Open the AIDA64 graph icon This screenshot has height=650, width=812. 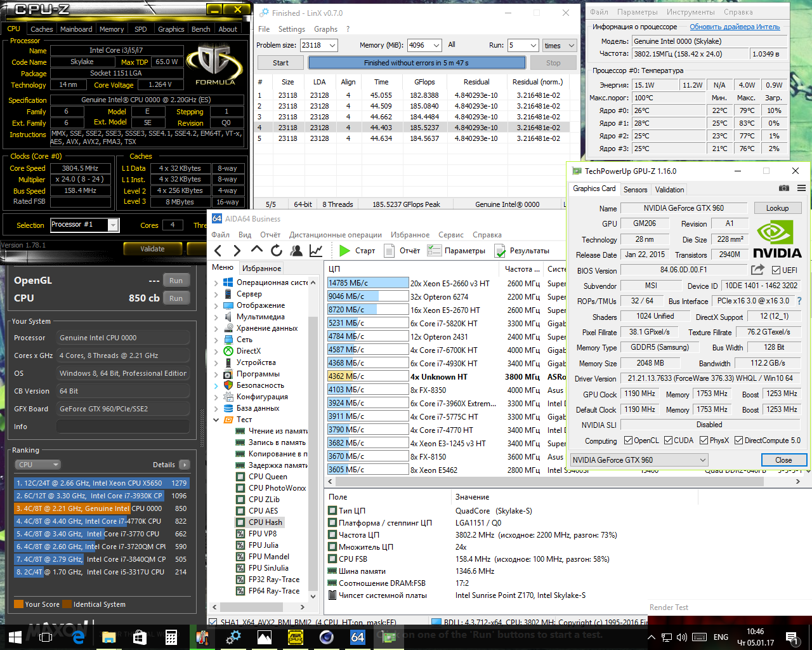315,251
